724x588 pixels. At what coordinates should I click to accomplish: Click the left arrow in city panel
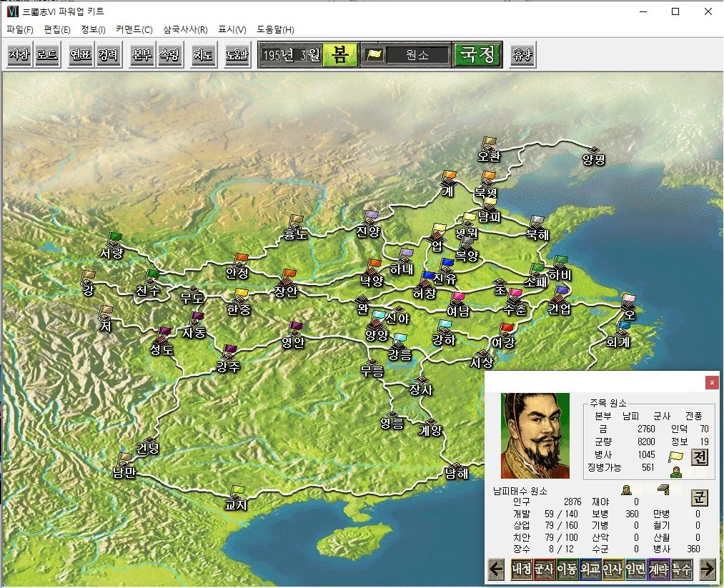point(497,569)
